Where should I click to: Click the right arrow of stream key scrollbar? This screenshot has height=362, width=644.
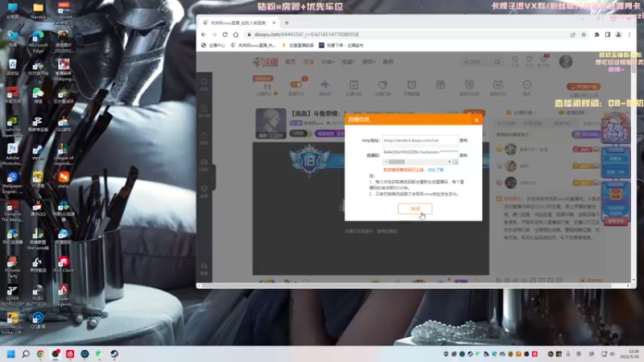[450, 162]
